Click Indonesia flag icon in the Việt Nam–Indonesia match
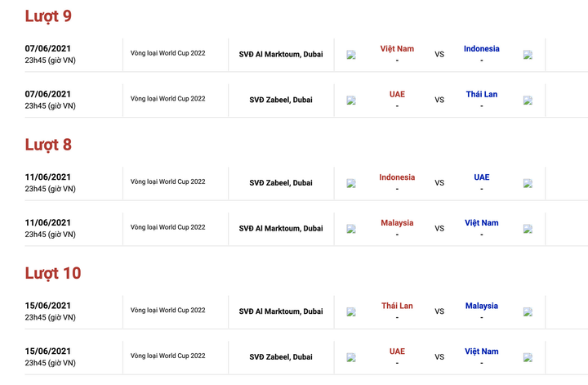This screenshot has height=385, width=588. pos(528,55)
